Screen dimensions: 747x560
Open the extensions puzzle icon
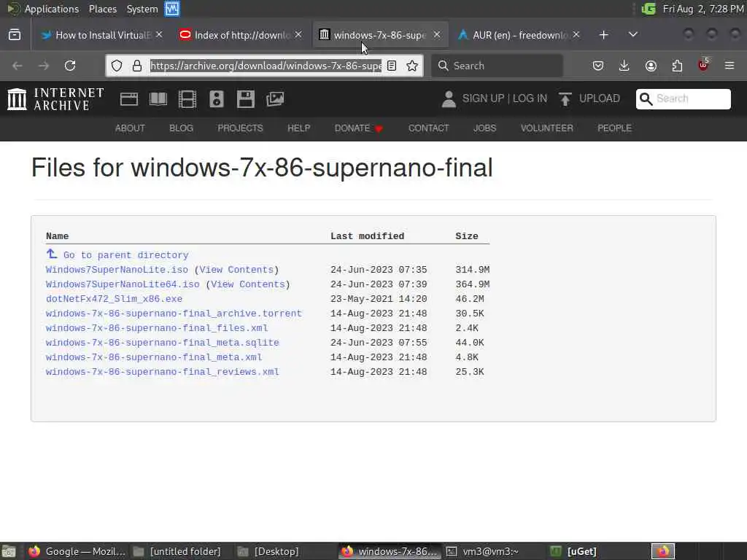[x=677, y=66]
